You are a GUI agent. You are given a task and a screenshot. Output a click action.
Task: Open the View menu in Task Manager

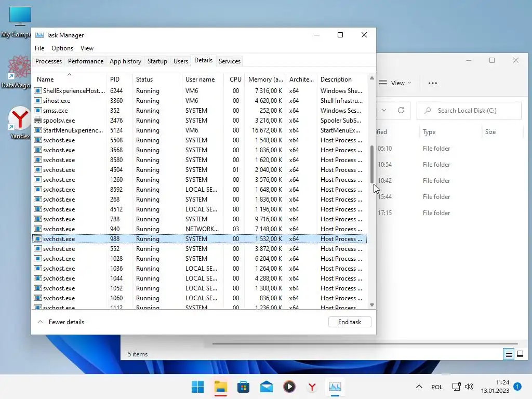(87, 48)
